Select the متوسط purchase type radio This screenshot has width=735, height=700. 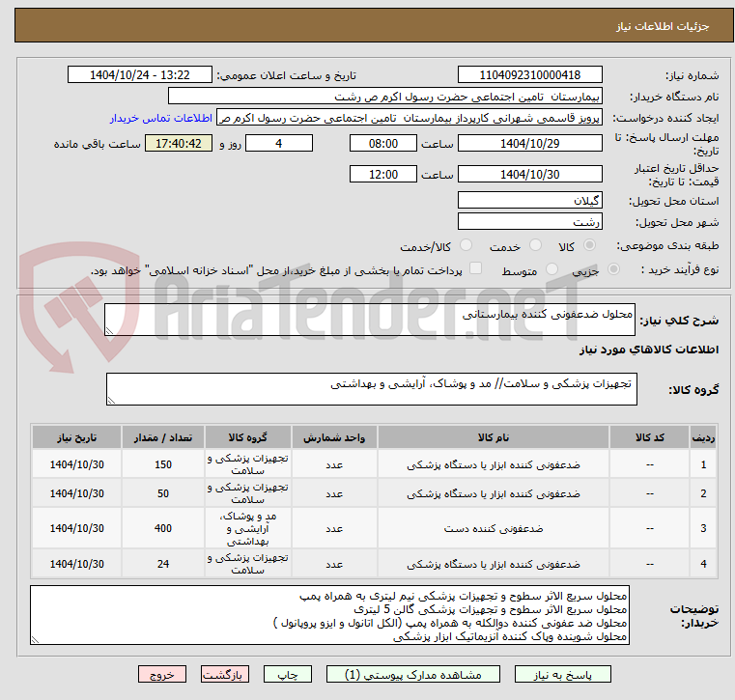552,269
